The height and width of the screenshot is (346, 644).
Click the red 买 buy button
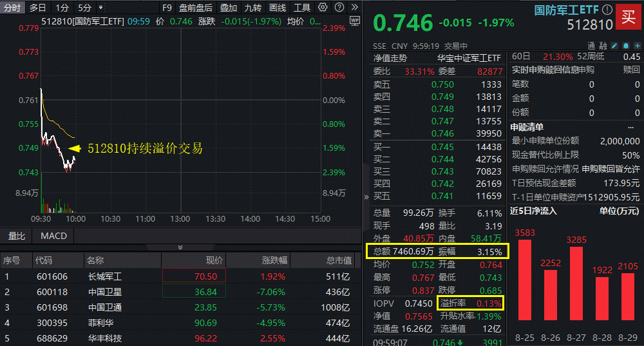(x=627, y=16)
